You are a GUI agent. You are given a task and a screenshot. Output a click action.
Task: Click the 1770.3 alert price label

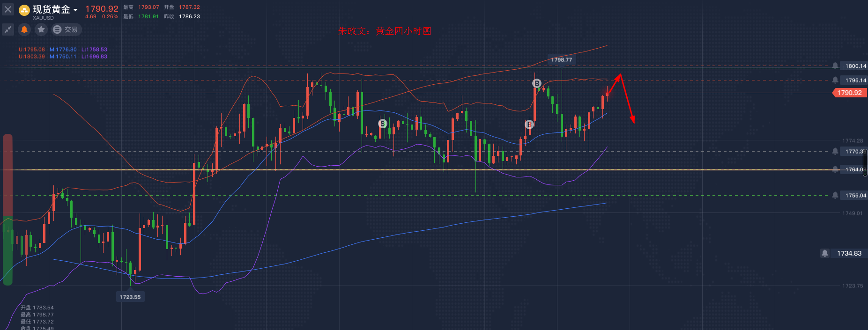coord(853,152)
